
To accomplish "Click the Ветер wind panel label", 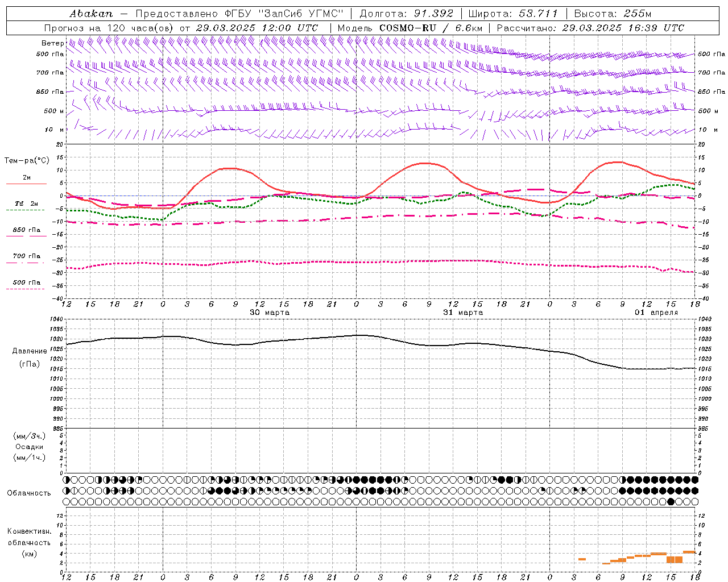I will [x=52, y=43].
